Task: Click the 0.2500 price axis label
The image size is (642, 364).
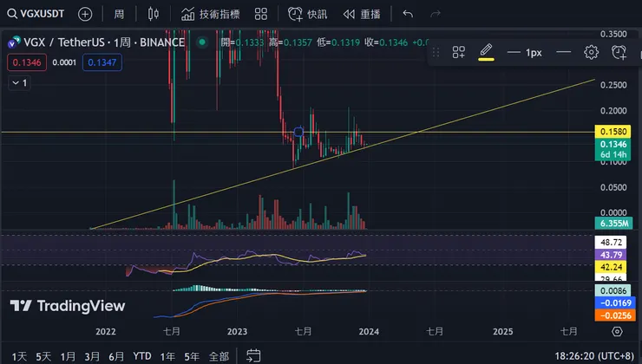Action: pos(613,85)
